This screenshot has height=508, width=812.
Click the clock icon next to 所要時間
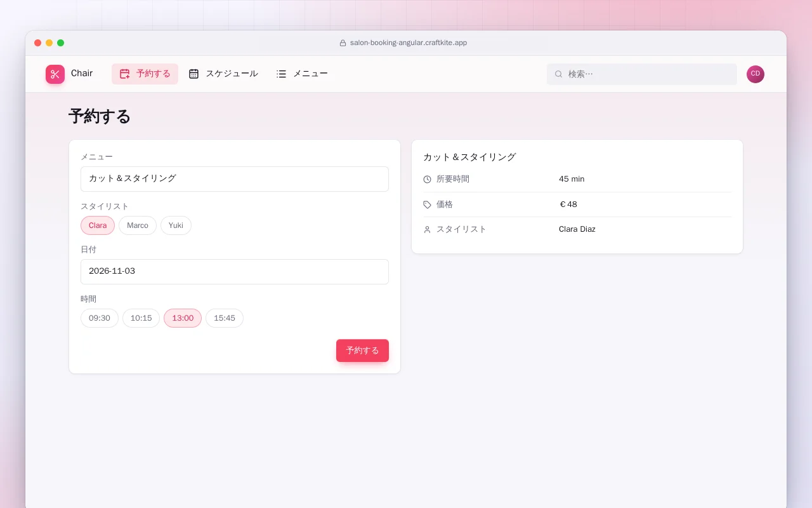[427, 180]
